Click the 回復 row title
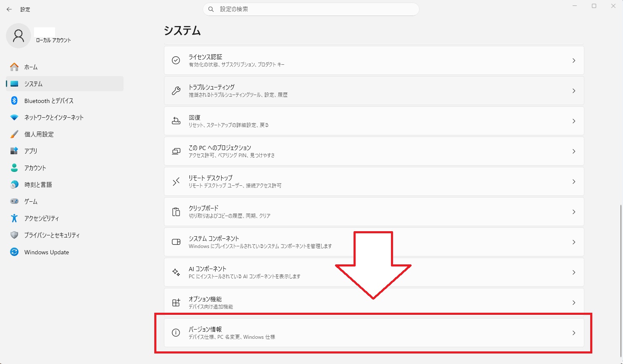Viewport: 623px width, 364px height. coord(195,117)
